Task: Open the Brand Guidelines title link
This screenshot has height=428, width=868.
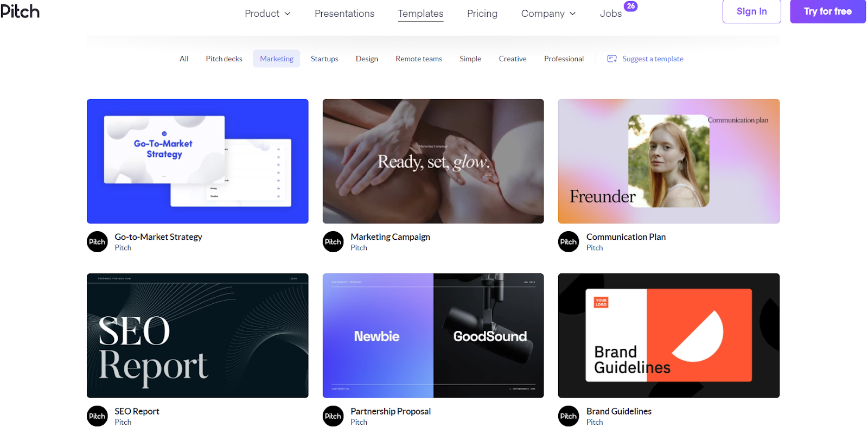Action: point(619,411)
